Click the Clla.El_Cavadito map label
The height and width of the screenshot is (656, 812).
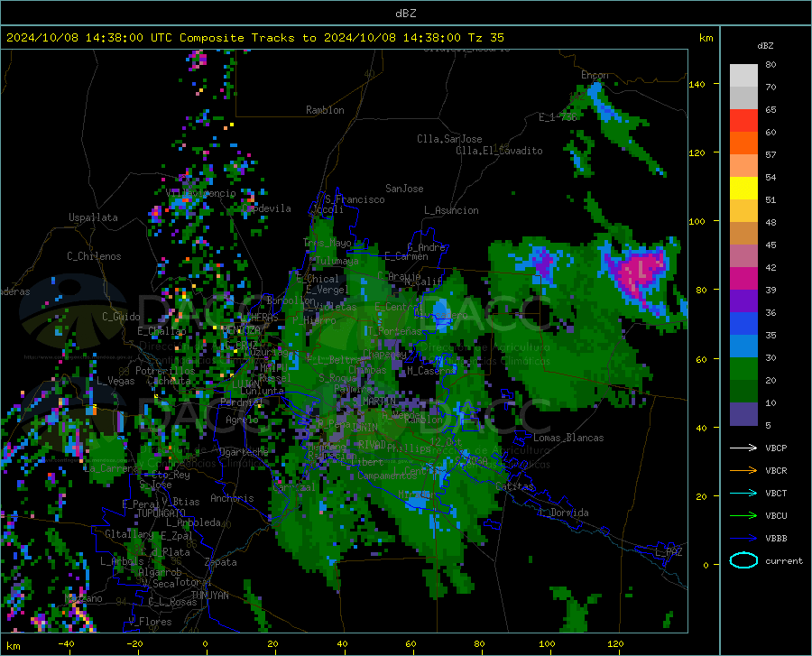point(499,151)
